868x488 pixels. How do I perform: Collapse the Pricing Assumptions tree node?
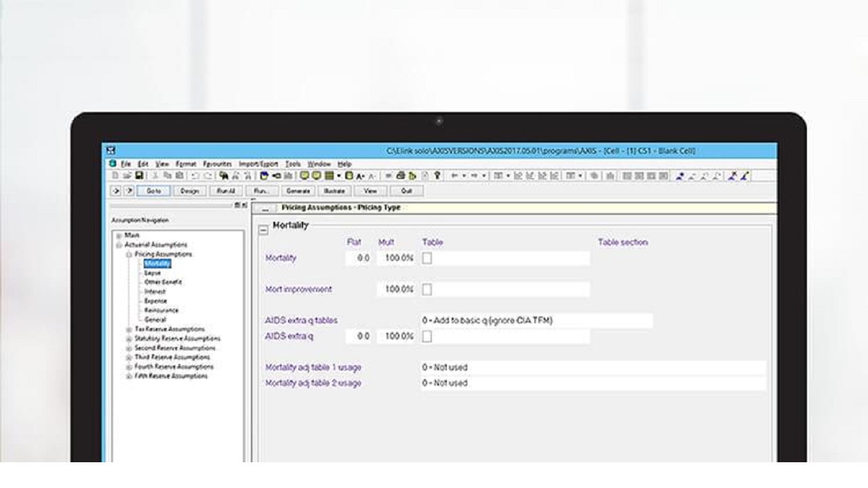pos(129,254)
